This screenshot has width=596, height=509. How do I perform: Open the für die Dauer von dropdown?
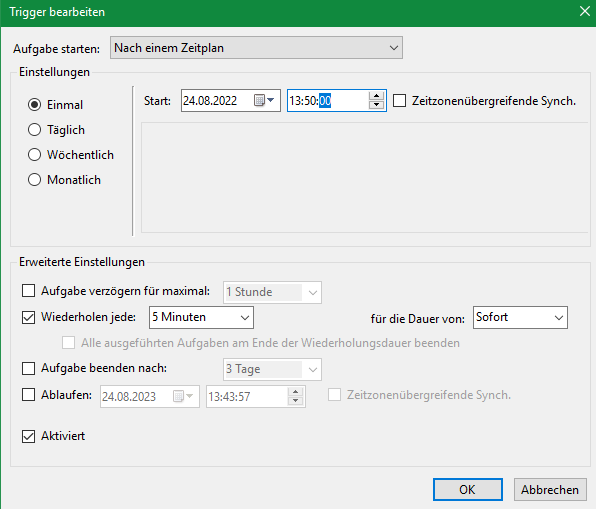tap(520, 317)
